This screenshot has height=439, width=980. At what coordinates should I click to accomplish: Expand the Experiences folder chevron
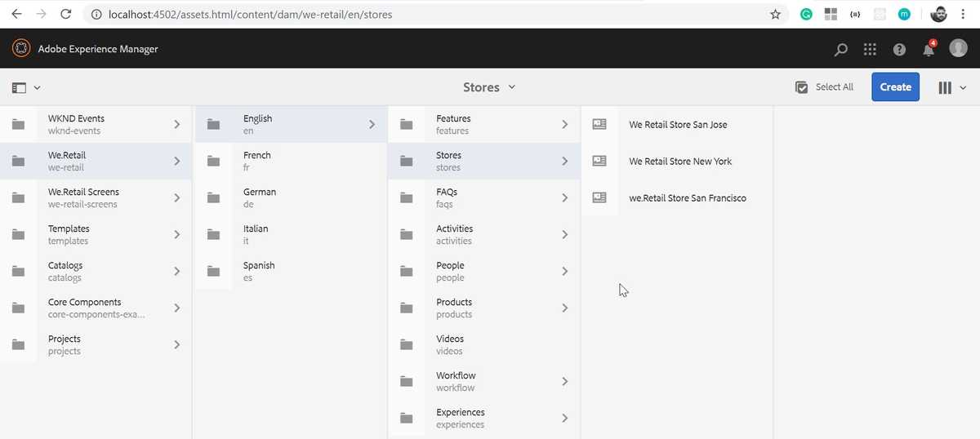click(x=564, y=419)
